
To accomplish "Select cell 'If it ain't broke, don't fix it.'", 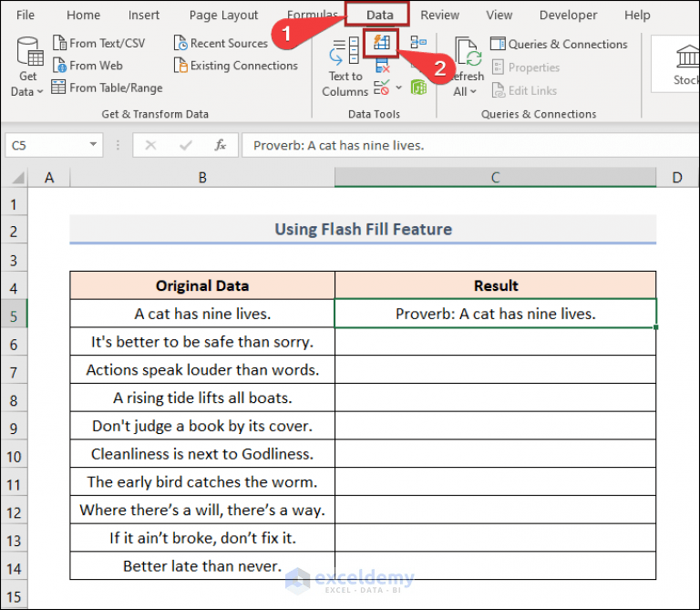I will (x=202, y=538).
